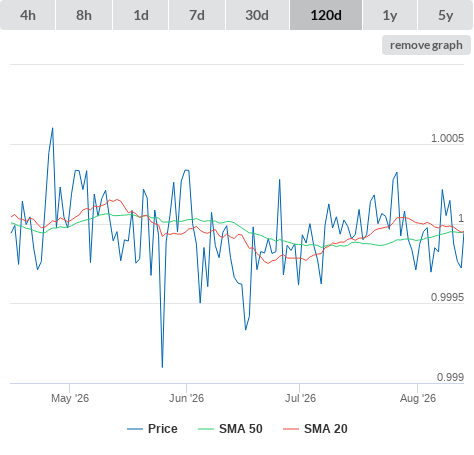Click the remove graph button
Screen dimensions: 474x455
[x=426, y=45]
